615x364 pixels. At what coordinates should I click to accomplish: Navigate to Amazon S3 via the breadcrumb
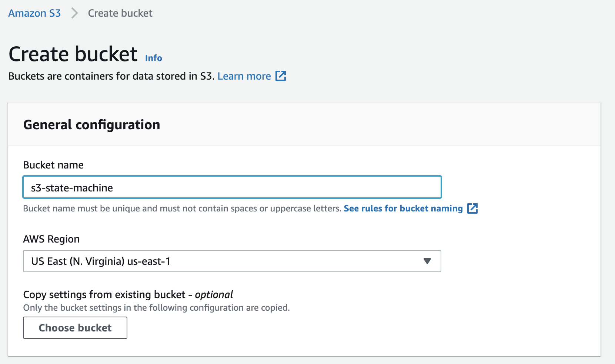pos(34,13)
